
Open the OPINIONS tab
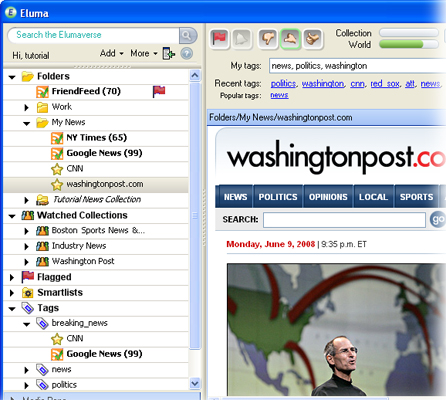(328, 197)
